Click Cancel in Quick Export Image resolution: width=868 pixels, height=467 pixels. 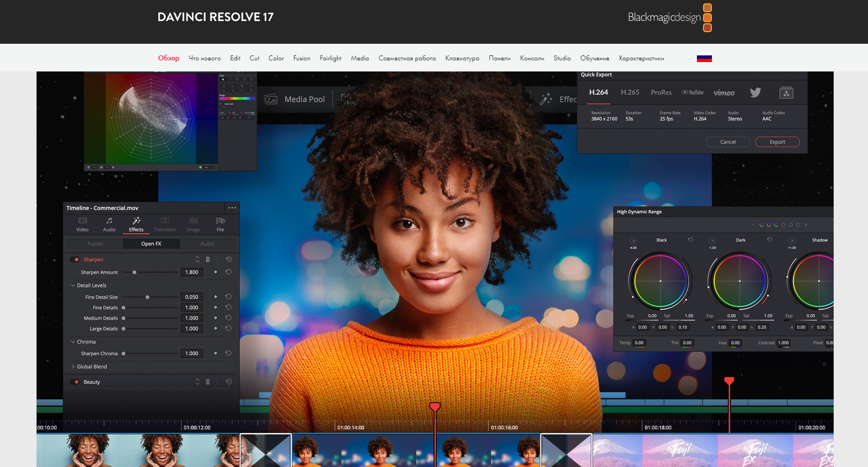728,142
